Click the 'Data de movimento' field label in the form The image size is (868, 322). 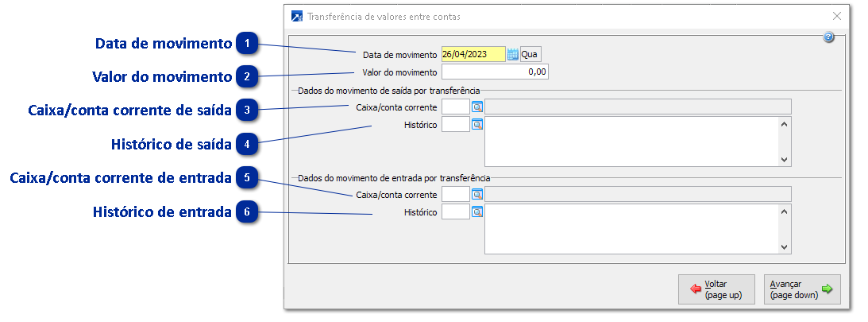coord(399,55)
